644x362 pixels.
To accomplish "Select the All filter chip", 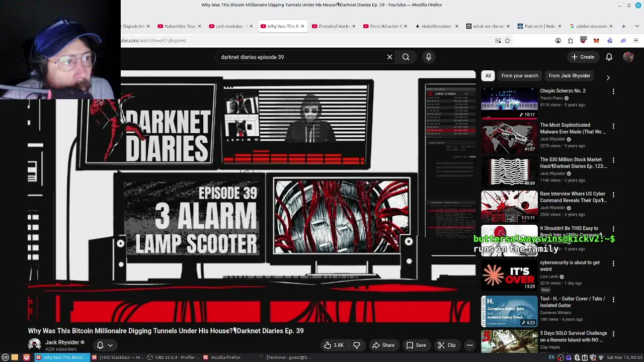I will coord(488,75).
